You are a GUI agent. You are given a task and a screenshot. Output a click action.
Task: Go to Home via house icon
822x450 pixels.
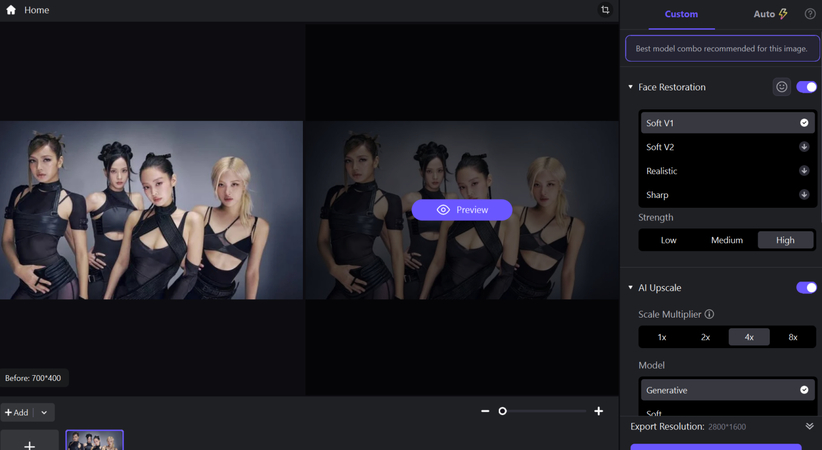[11, 10]
